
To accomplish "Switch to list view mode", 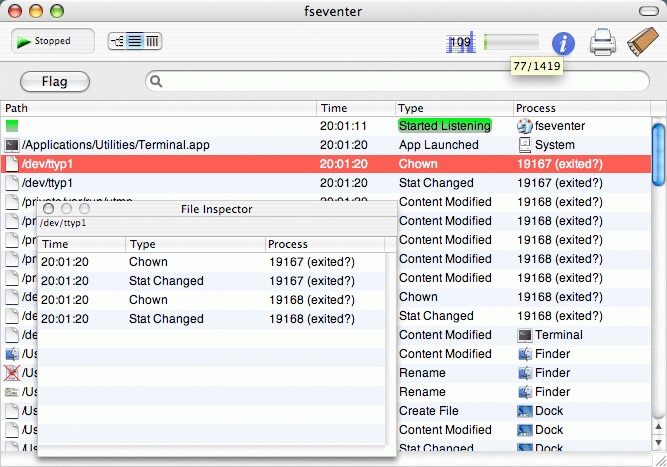I will (136, 41).
